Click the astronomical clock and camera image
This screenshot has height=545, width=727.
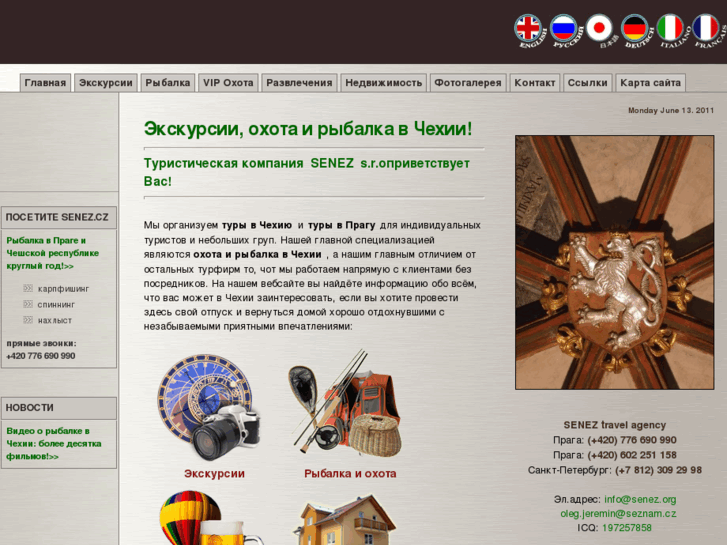209,407
